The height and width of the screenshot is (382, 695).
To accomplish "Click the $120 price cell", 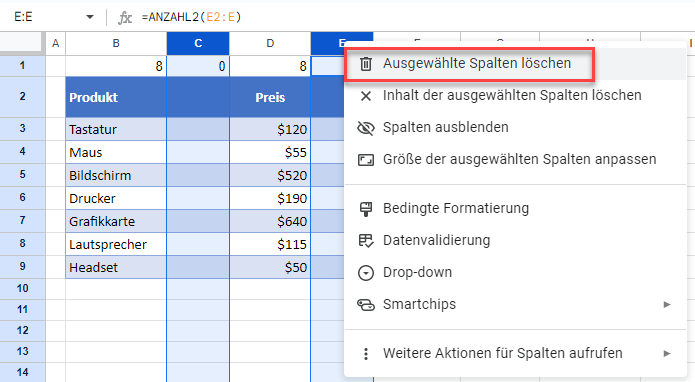I will coord(270,129).
